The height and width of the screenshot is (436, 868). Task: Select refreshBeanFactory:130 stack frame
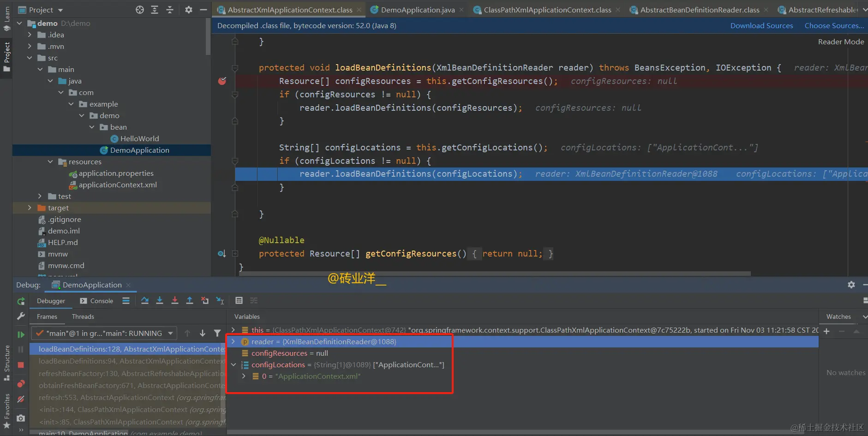click(128, 373)
